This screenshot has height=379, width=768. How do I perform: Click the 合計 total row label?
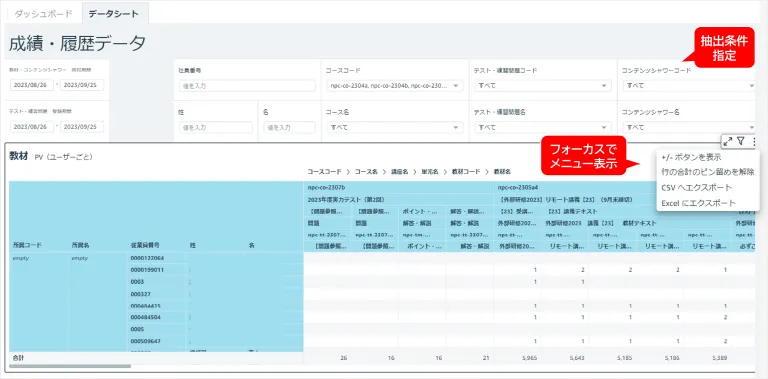[x=19, y=358]
